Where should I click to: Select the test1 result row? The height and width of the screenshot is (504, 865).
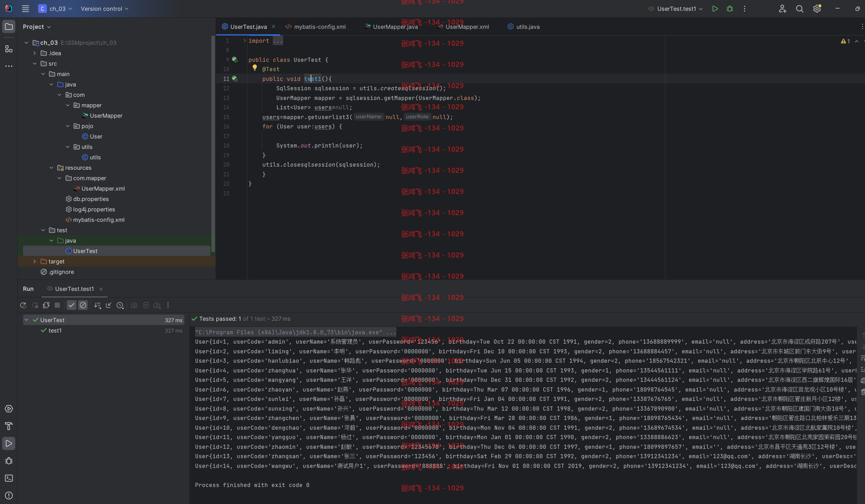[x=104, y=330]
